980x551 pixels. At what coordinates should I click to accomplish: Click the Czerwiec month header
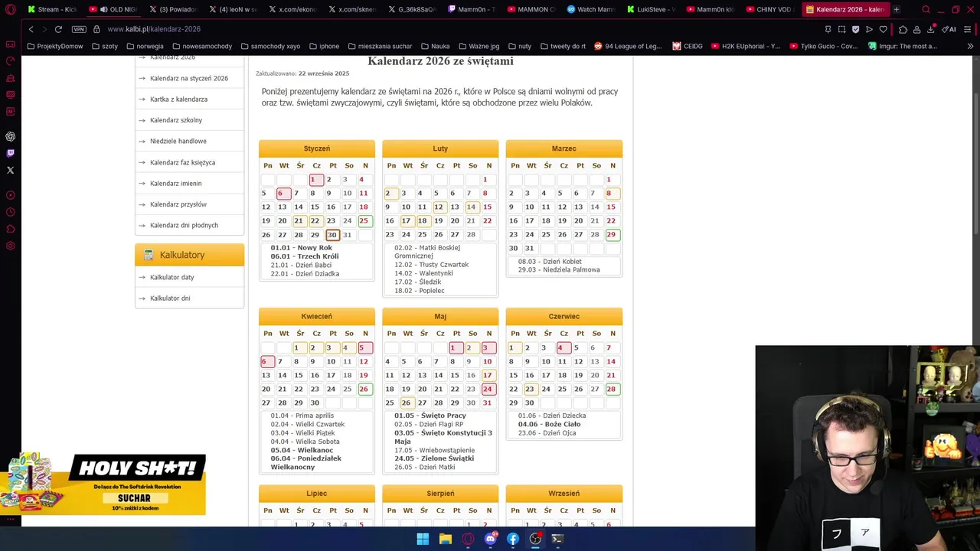[564, 316]
